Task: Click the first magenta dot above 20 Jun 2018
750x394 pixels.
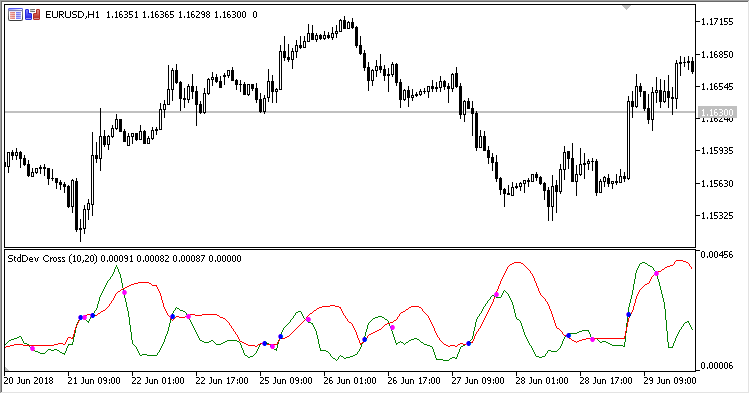Action: [x=33, y=349]
